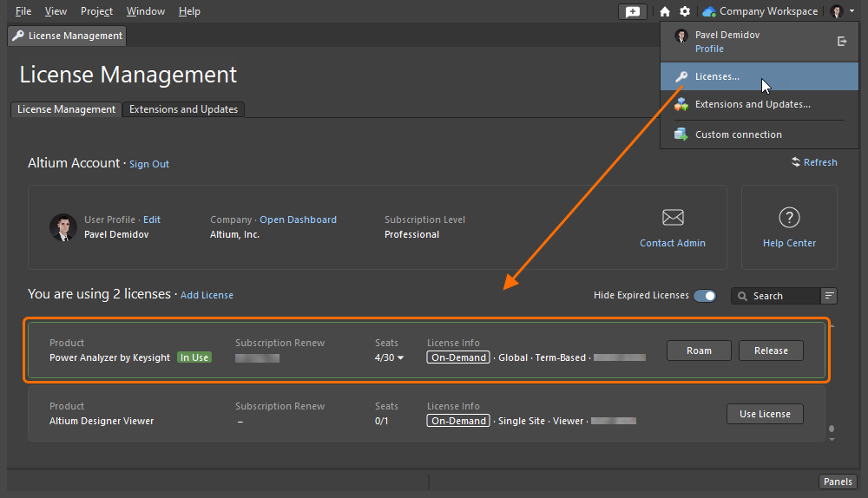The image size is (868, 498).
Task: Click the search filter options icon
Action: (x=830, y=296)
